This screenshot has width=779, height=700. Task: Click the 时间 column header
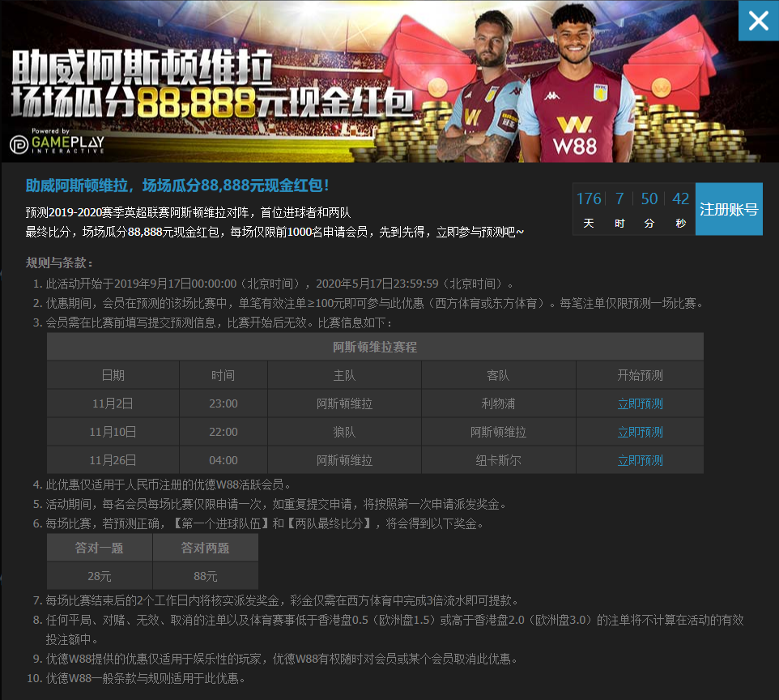tap(223, 375)
